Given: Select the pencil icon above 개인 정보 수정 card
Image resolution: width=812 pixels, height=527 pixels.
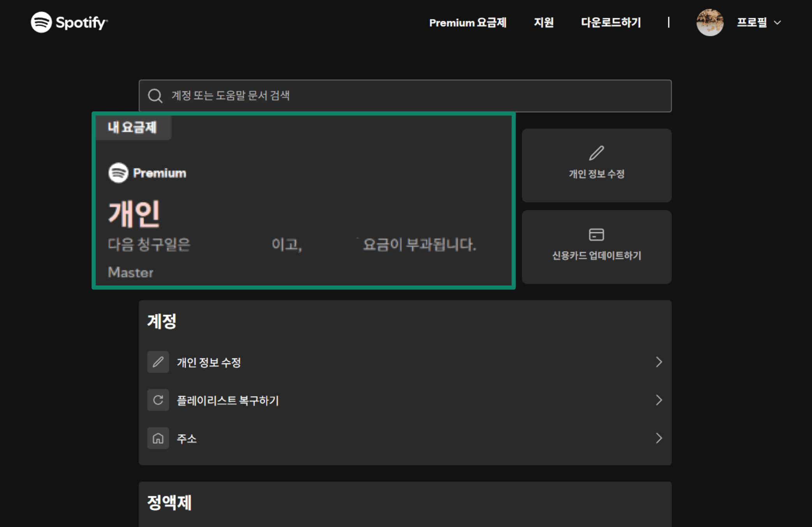Looking at the screenshot, I should [x=596, y=153].
